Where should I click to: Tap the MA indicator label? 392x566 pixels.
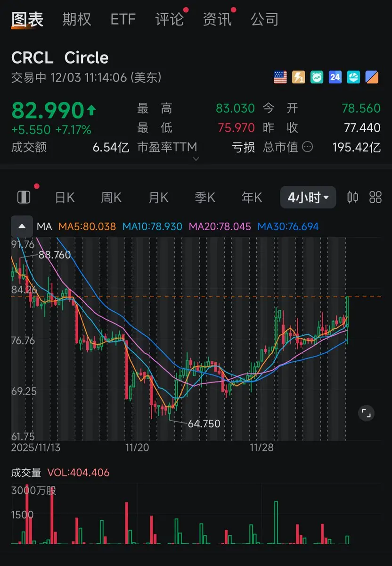point(44,226)
